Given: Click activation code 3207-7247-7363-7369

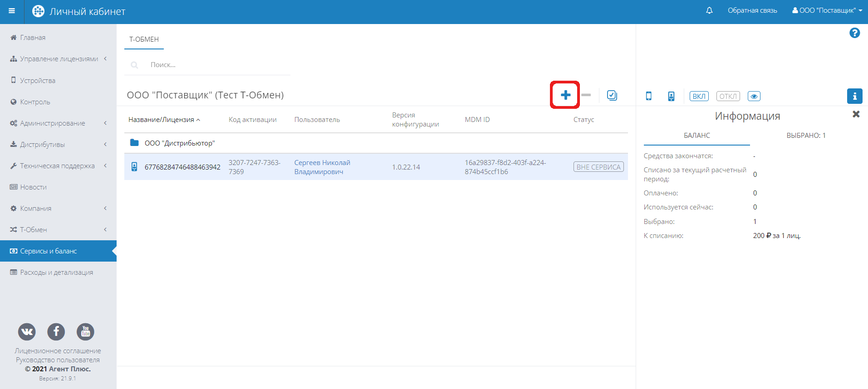Looking at the screenshot, I should coord(254,167).
